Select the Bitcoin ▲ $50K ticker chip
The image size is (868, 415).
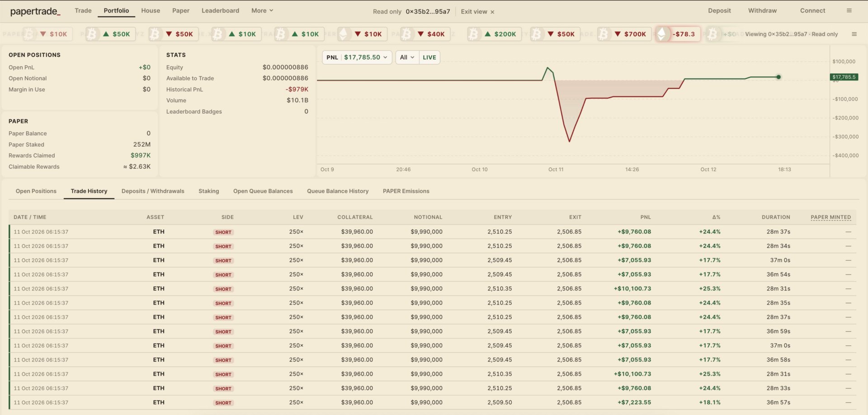coord(111,34)
